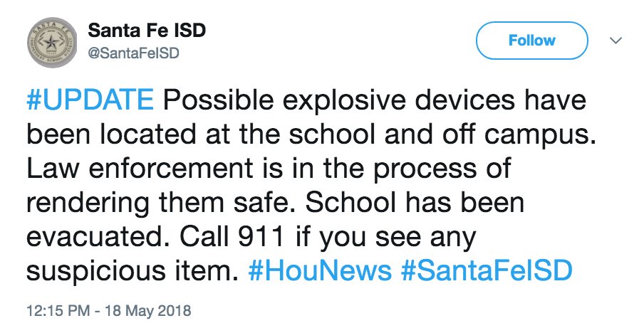Screen dimensions: 644x333
Task: Open the #HouNews hashtag
Action: (320, 270)
